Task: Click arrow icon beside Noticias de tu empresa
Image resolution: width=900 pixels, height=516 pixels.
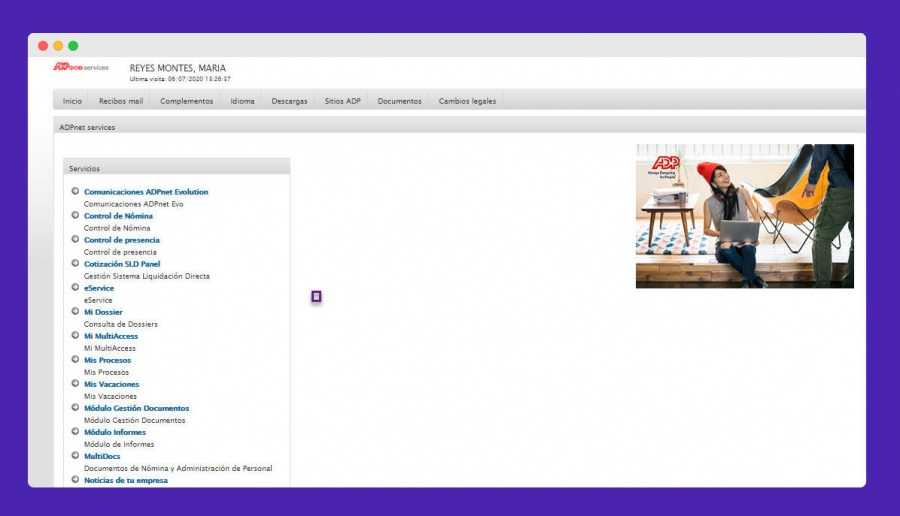Action: [x=75, y=479]
